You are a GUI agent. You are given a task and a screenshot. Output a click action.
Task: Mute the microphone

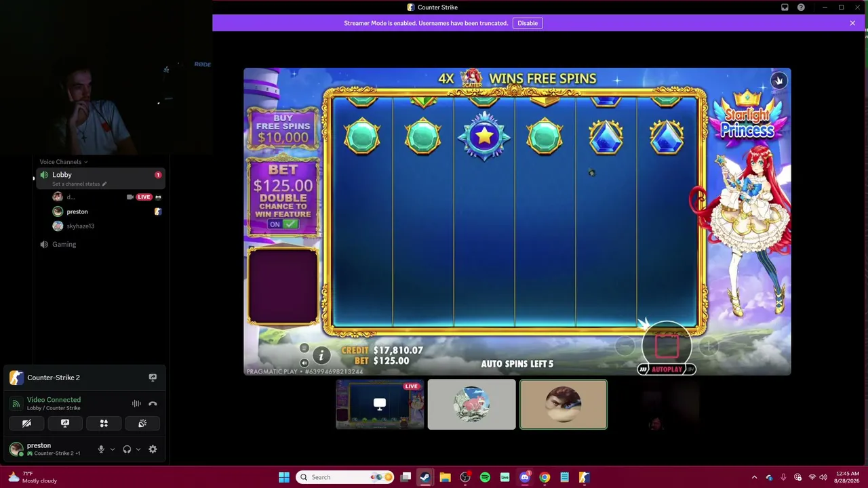click(x=101, y=449)
